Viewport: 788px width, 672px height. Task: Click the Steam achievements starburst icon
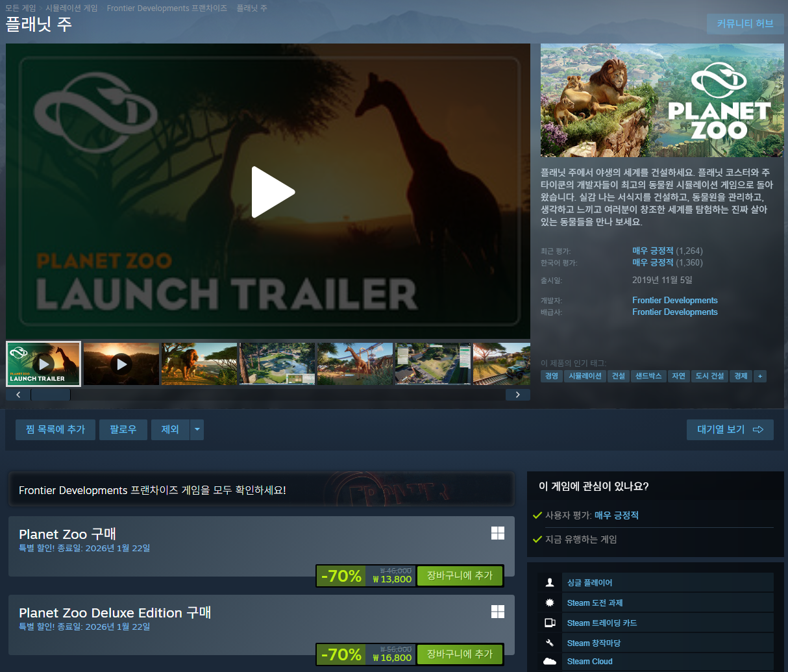[550, 603]
